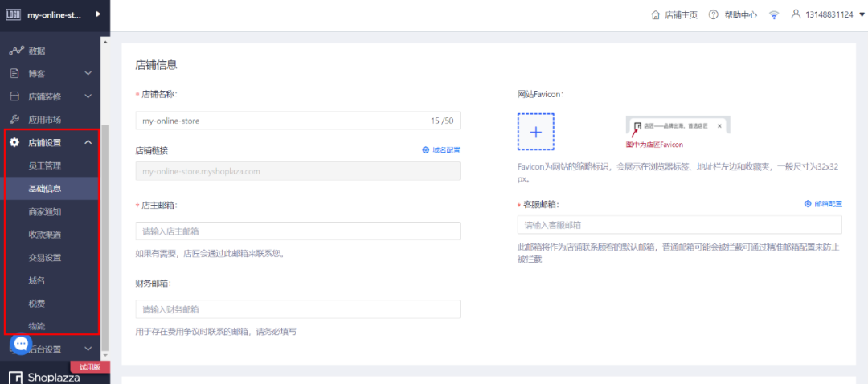Image resolution: width=868 pixels, height=384 pixels.
Task: Click the 邮箱配置 gear icon
Action: coord(808,203)
